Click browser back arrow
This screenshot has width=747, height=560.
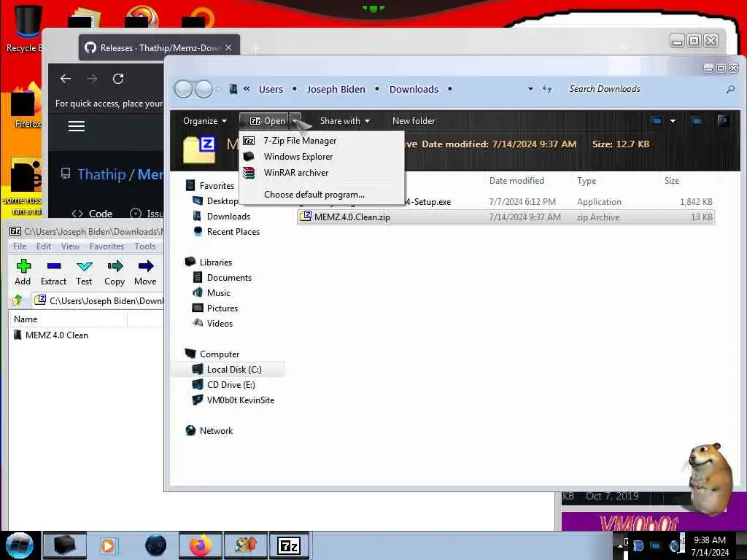pyautogui.click(x=66, y=79)
